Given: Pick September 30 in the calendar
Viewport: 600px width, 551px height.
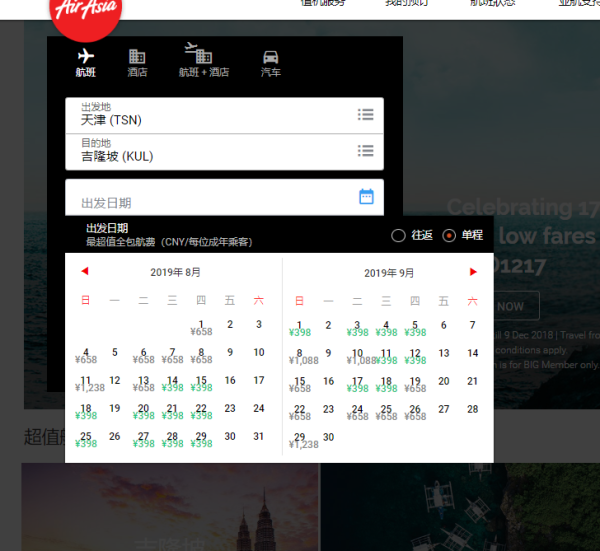Looking at the screenshot, I should click(x=328, y=437).
